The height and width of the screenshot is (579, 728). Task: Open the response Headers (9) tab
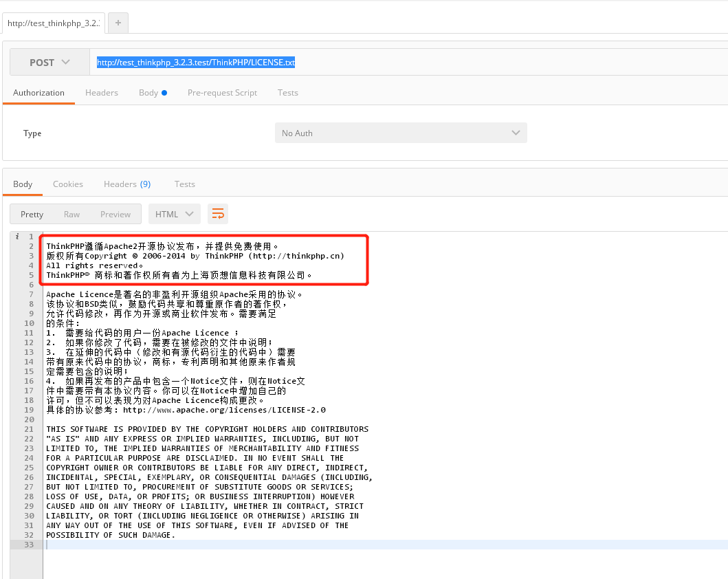[127, 184]
